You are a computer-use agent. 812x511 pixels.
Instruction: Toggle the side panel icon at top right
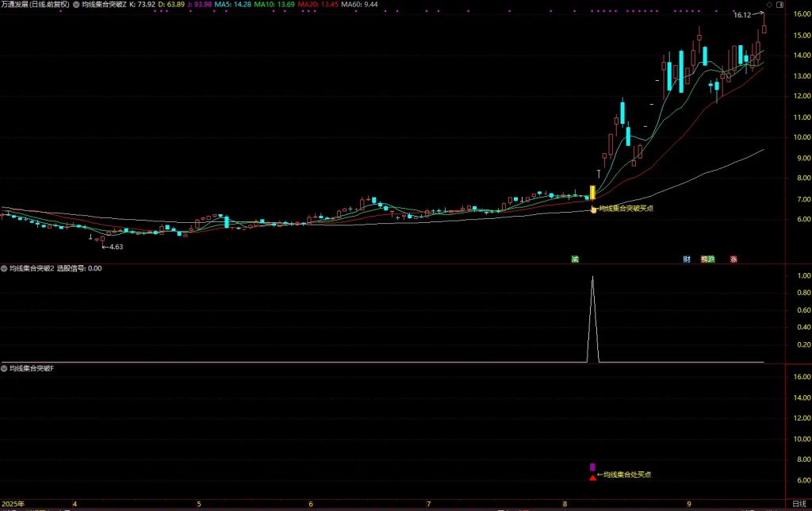click(x=781, y=5)
